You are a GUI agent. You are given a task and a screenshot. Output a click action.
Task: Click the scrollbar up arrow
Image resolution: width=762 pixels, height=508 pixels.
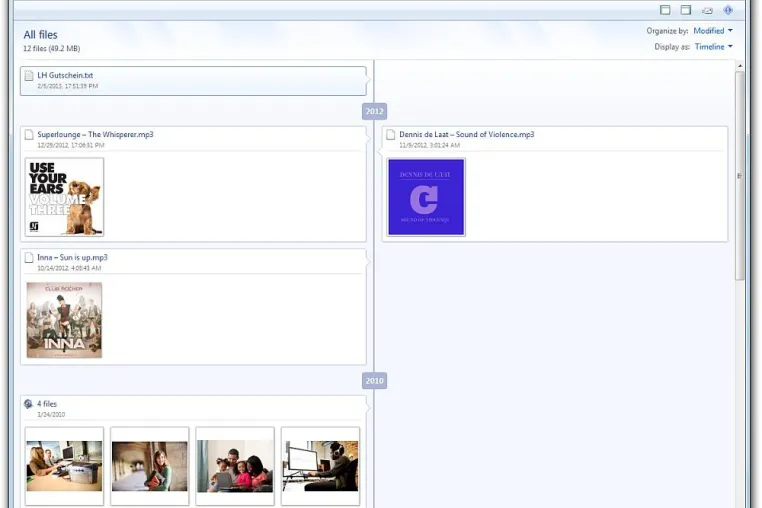(740, 66)
